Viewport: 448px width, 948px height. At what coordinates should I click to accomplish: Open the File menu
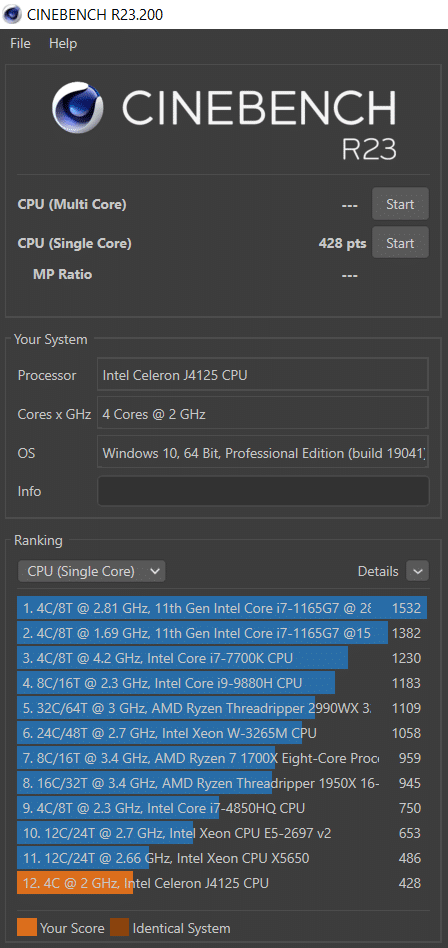[20, 44]
